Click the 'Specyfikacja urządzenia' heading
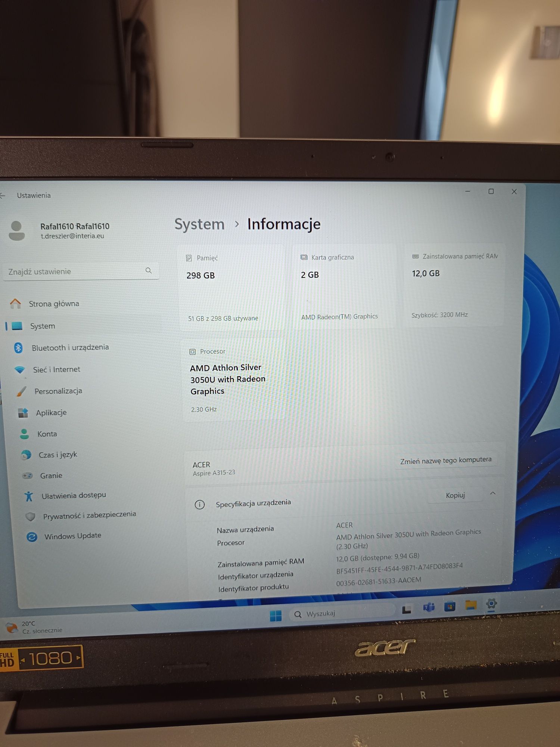 coord(253,503)
